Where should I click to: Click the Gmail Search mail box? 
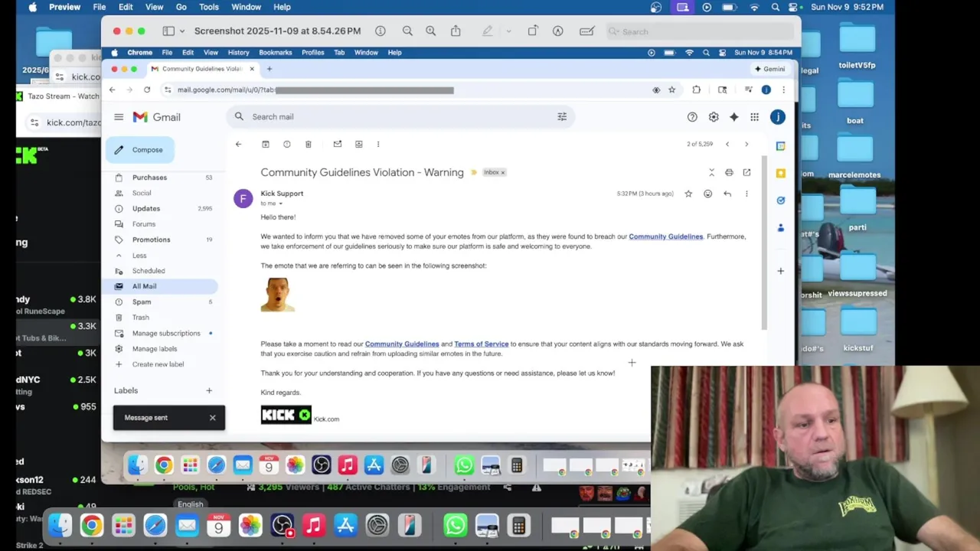400,117
